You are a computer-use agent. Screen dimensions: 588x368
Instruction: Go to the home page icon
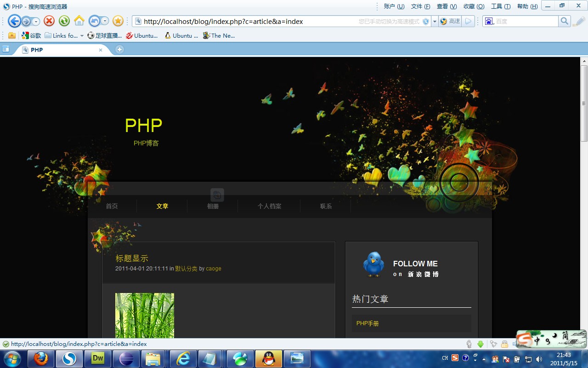[x=79, y=21]
